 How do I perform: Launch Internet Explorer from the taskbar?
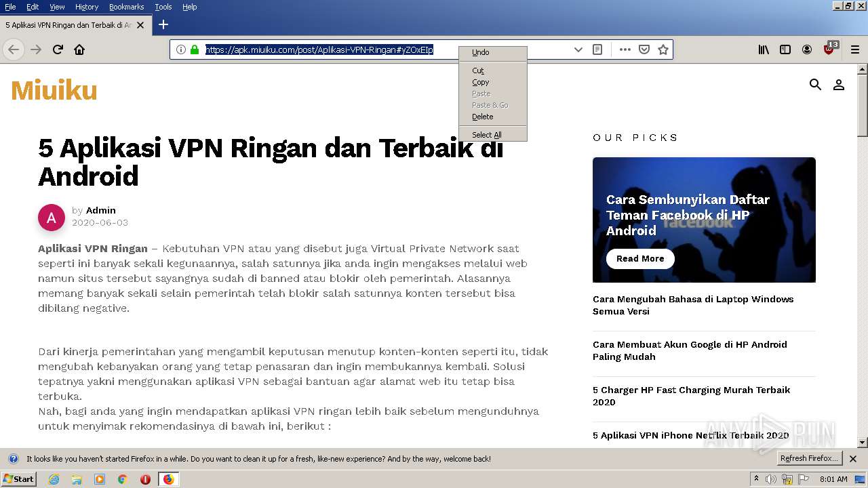(x=54, y=479)
